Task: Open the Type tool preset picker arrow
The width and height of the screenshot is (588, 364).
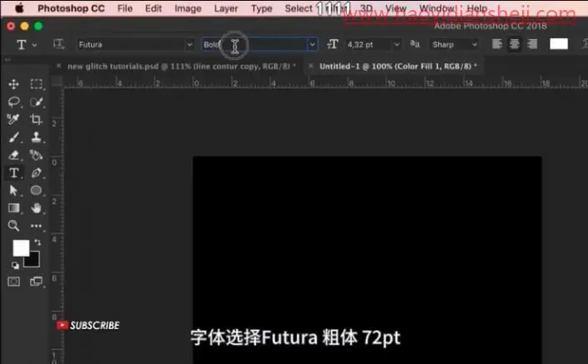Action: [34, 45]
